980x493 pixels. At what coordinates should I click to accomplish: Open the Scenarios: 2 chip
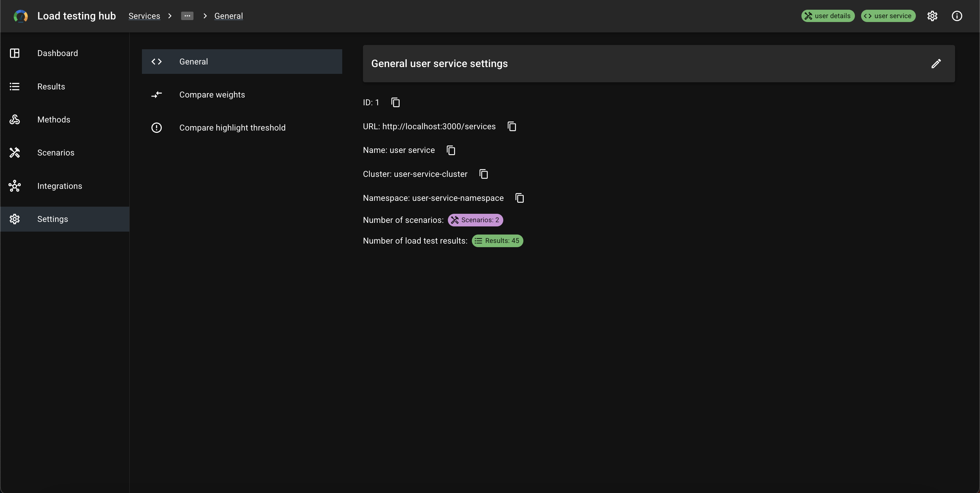(x=475, y=220)
